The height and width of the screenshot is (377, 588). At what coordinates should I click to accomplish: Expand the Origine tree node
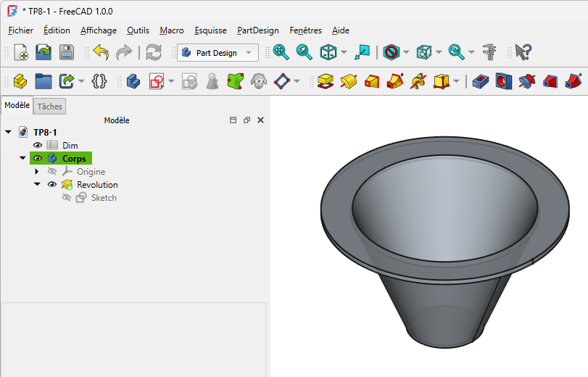pyautogui.click(x=37, y=172)
